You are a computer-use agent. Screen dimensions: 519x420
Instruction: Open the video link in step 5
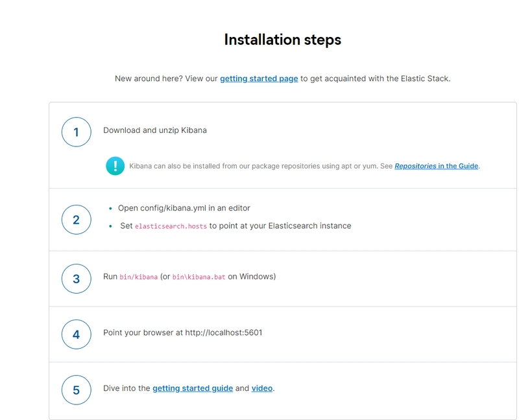pyautogui.click(x=262, y=388)
